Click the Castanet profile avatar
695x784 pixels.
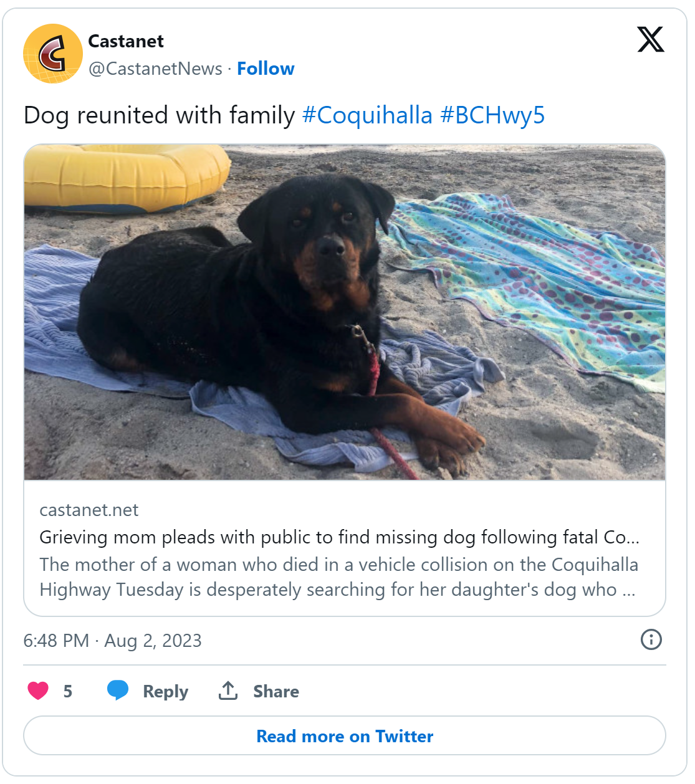(53, 54)
